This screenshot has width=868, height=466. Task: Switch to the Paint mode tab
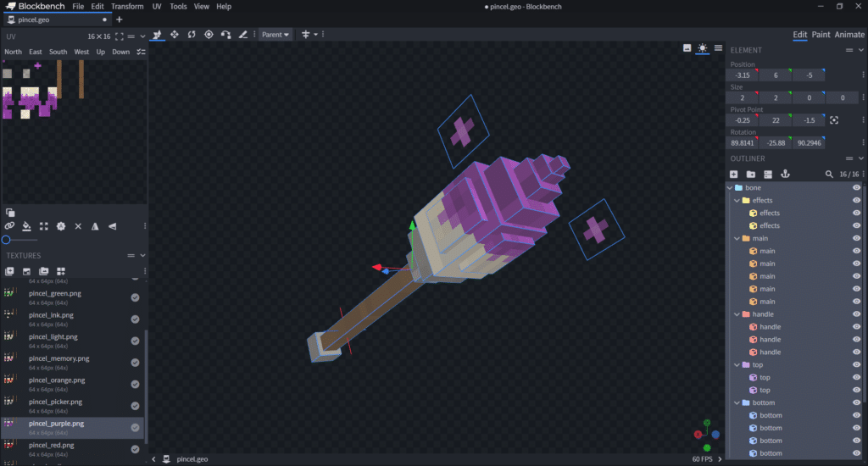(x=821, y=34)
